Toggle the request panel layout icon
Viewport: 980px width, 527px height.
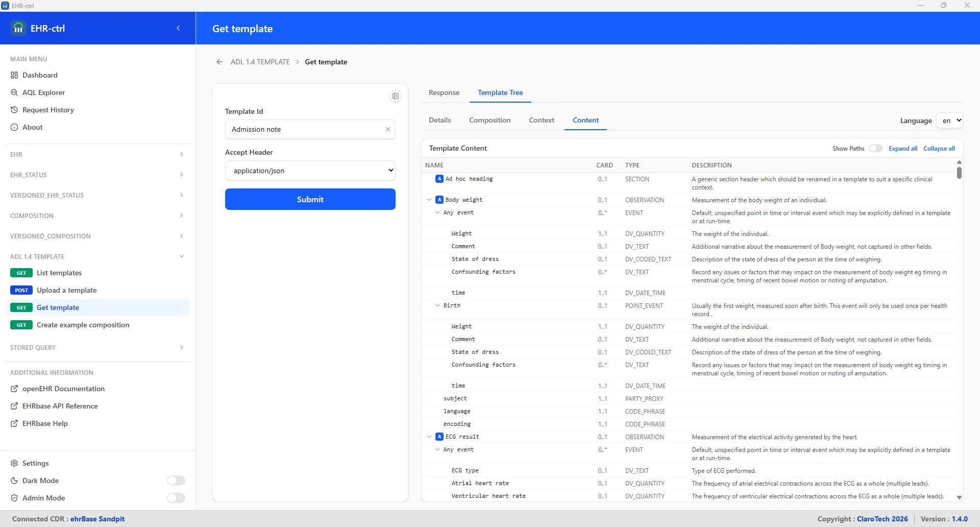coord(396,96)
